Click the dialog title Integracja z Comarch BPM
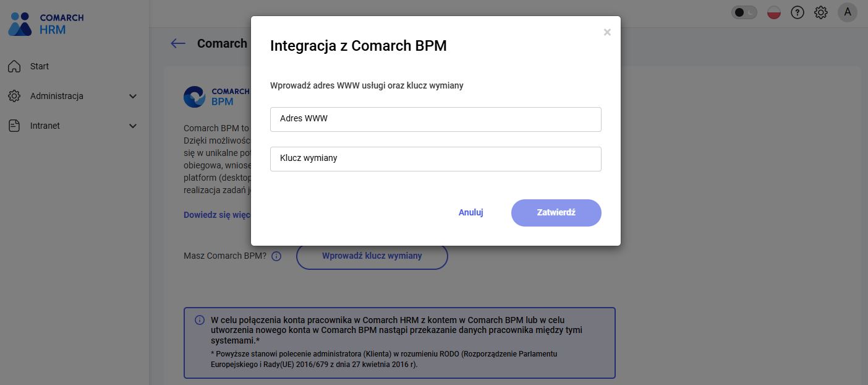 point(359,46)
